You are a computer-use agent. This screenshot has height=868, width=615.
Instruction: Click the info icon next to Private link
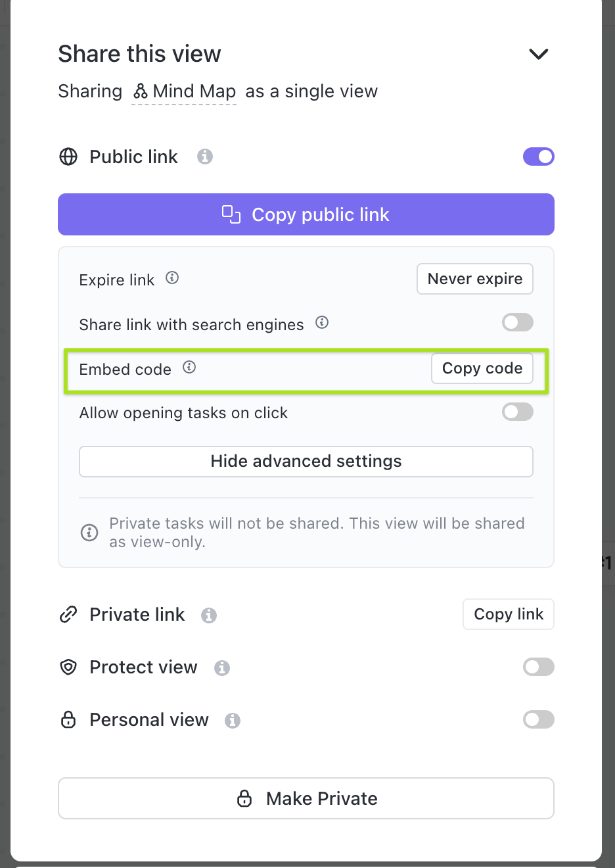tap(209, 615)
